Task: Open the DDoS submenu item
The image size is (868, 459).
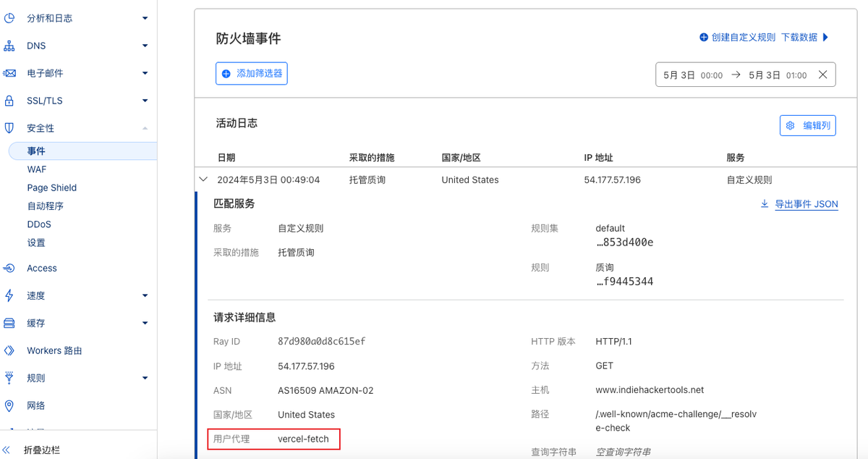Action: pos(39,224)
